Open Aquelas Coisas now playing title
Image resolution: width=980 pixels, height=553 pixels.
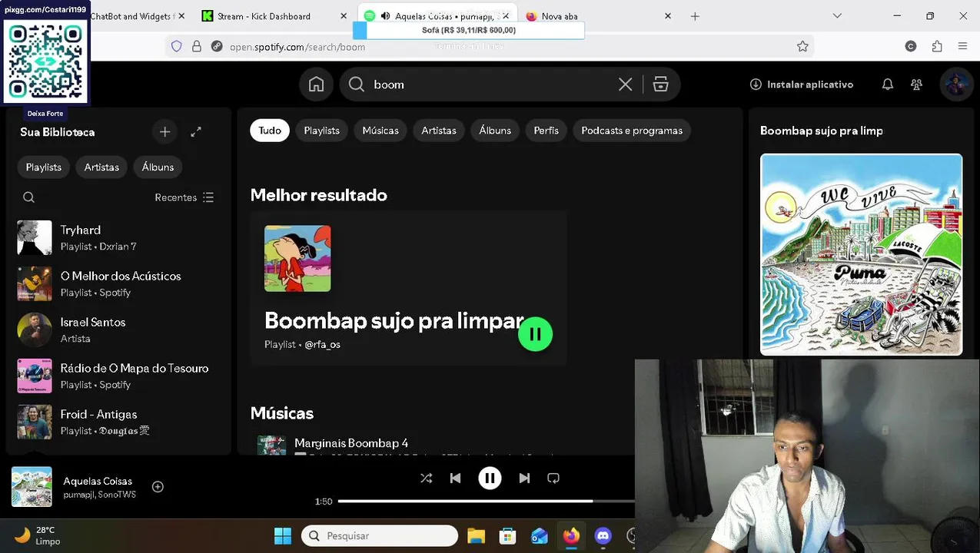coord(98,482)
